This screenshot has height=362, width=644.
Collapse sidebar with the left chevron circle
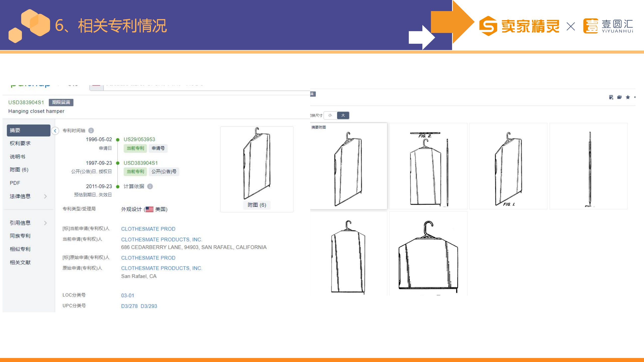[55, 131]
